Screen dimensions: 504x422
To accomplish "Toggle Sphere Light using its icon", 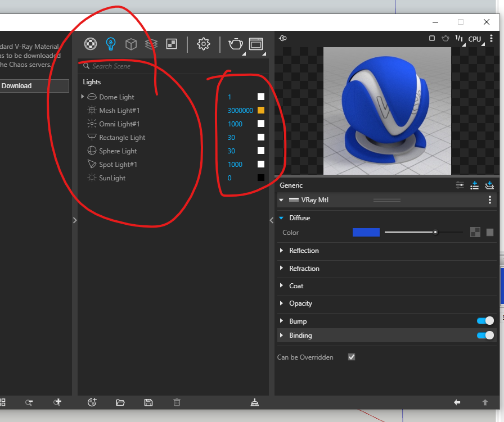I will [92, 151].
